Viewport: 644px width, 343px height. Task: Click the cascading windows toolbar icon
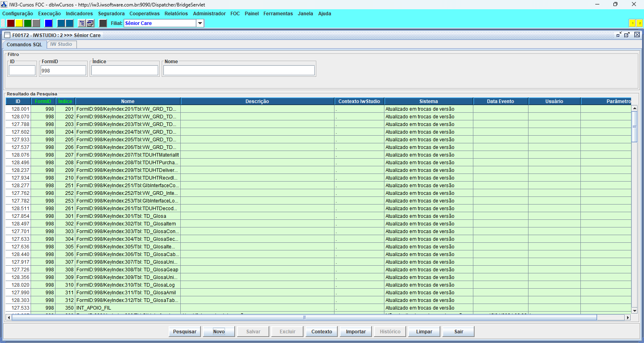(91, 23)
